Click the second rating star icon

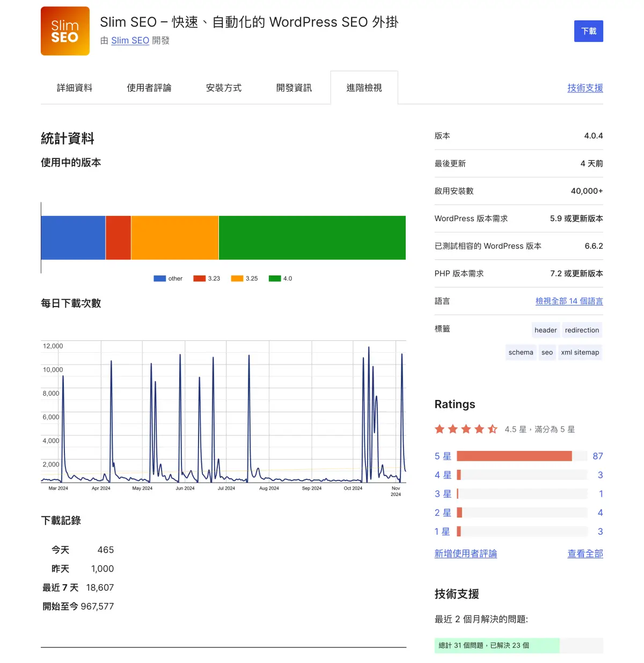pos(453,429)
